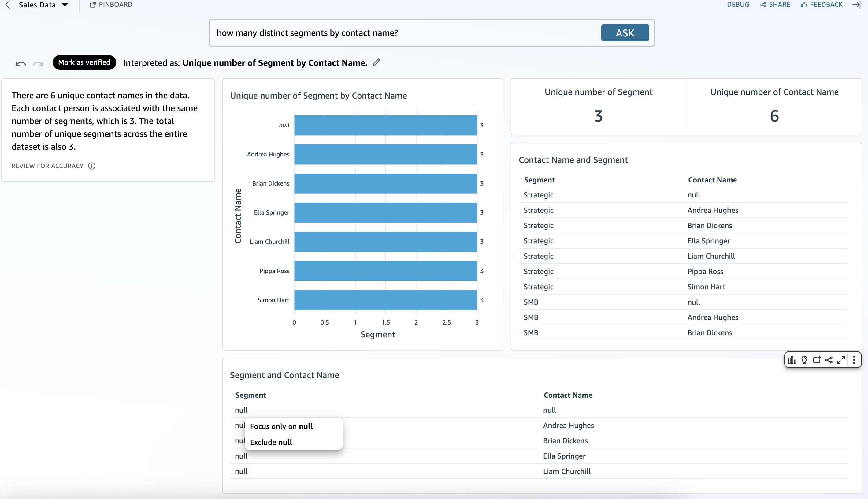Open the three-dot more options menu
868x499 pixels.
pyautogui.click(x=854, y=360)
